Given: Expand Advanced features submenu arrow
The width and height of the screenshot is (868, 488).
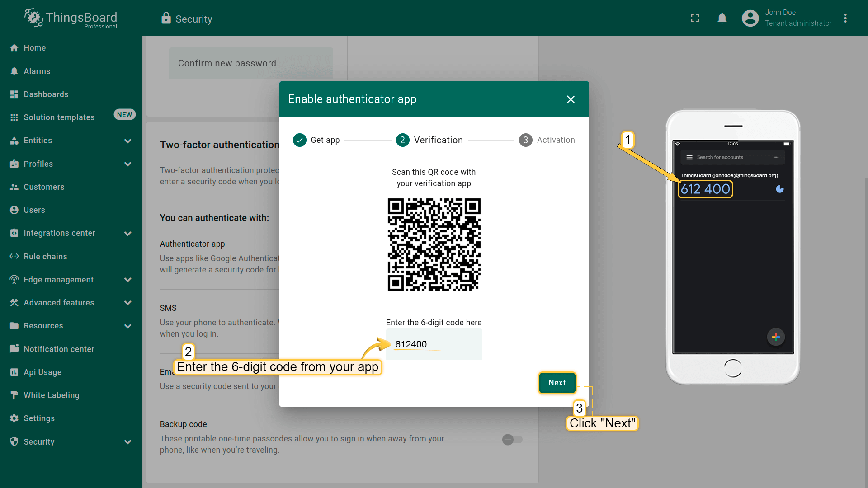Looking at the screenshot, I should 128,303.
